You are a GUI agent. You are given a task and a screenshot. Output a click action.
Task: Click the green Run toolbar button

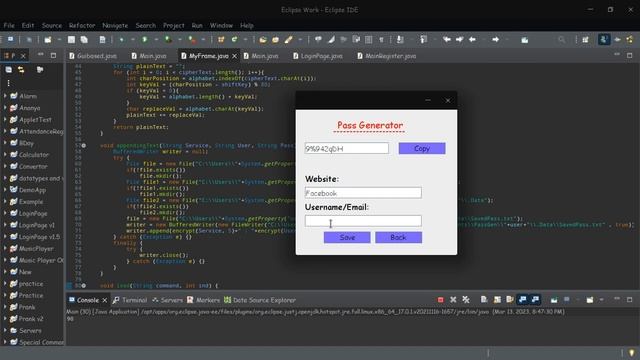(x=144, y=40)
